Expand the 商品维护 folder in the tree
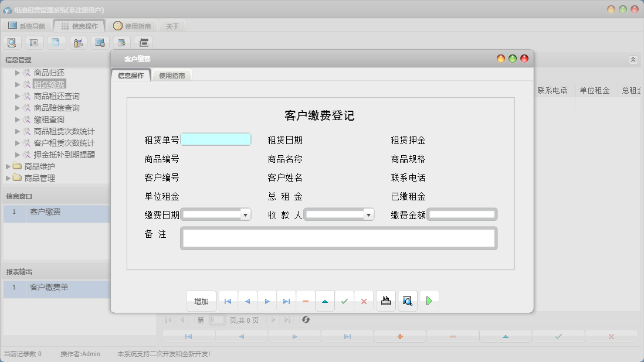644x362 pixels. [x=8, y=166]
